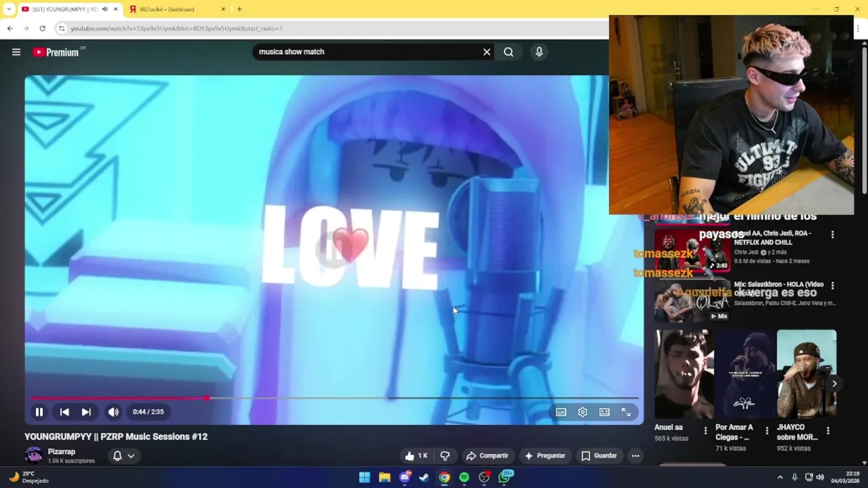Go back in browser history
Viewport: 868px width, 488px height.
(9, 28)
